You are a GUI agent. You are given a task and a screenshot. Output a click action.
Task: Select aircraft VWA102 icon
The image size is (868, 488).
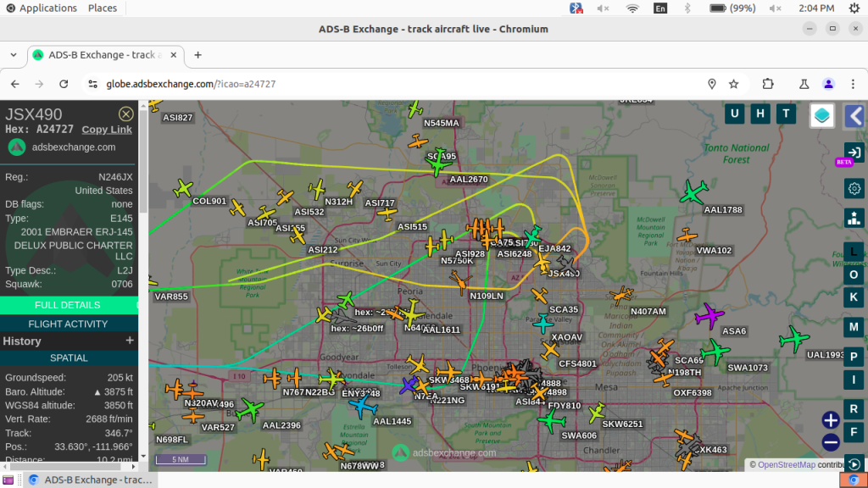tap(687, 236)
